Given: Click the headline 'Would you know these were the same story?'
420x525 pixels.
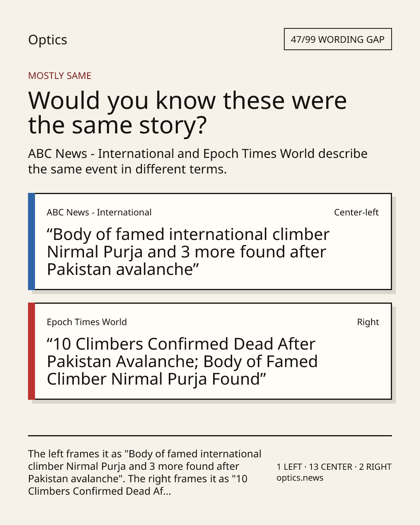Looking at the screenshot, I should [x=187, y=113].
